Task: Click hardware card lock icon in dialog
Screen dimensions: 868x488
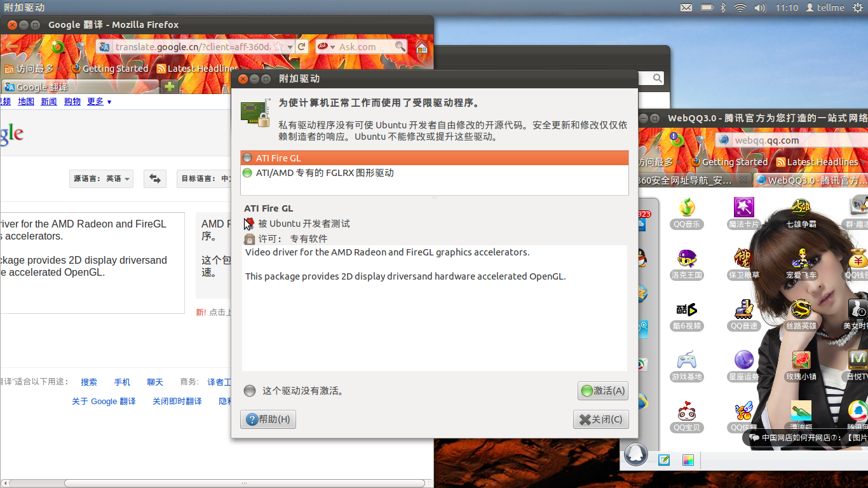Action: tap(255, 113)
